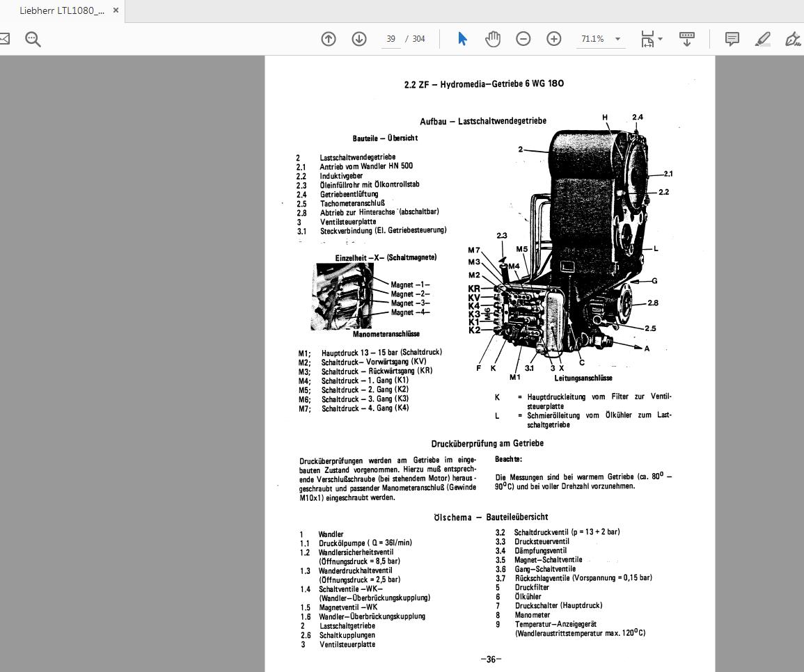
Task: Activate the text Select tool
Action: point(462,39)
